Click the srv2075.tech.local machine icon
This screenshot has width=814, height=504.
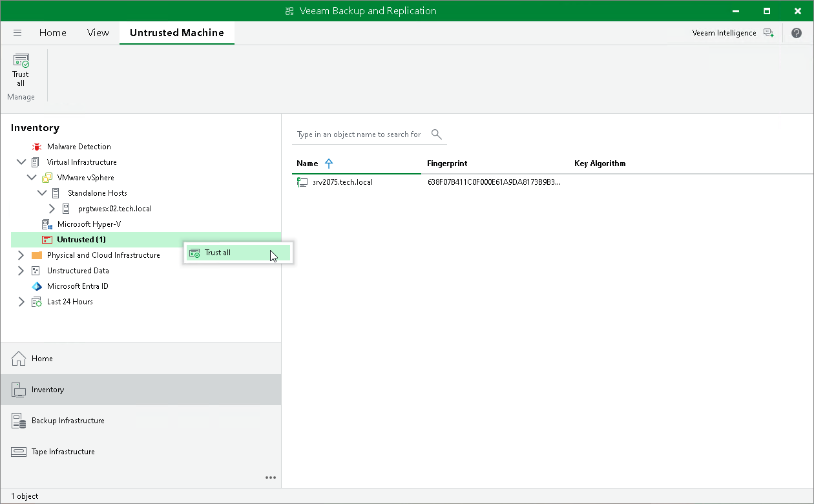pyautogui.click(x=302, y=182)
